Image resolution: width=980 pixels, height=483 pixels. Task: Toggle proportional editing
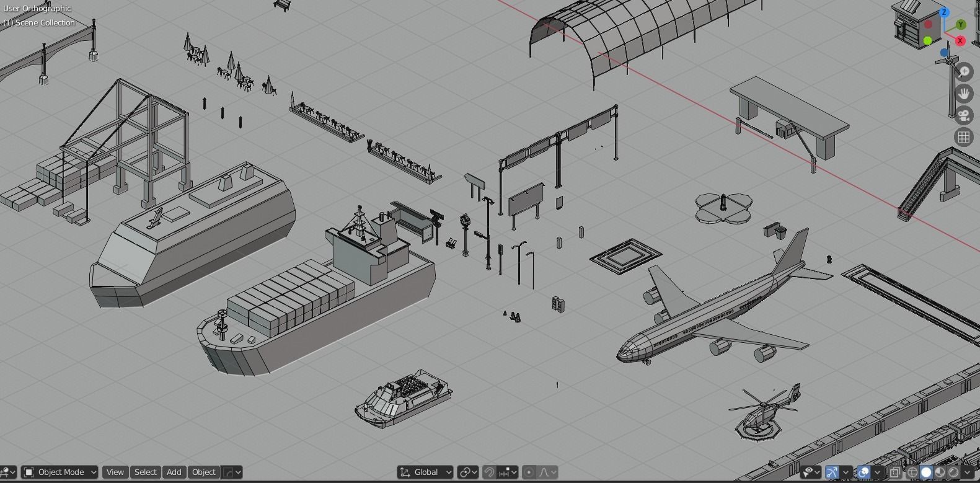point(529,472)
